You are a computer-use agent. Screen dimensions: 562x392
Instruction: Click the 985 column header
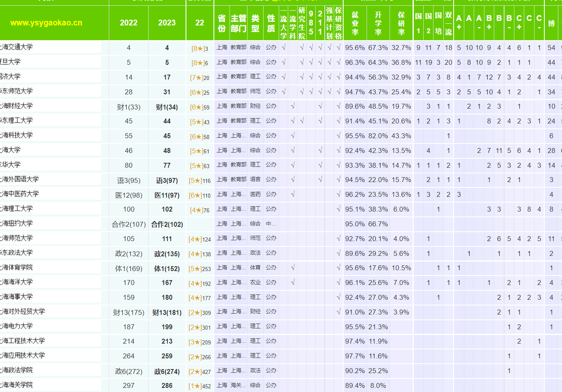click(x=312, y=23)
